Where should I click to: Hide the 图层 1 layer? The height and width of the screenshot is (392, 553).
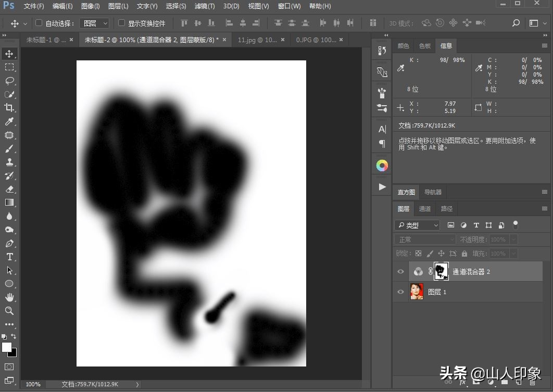400,292
